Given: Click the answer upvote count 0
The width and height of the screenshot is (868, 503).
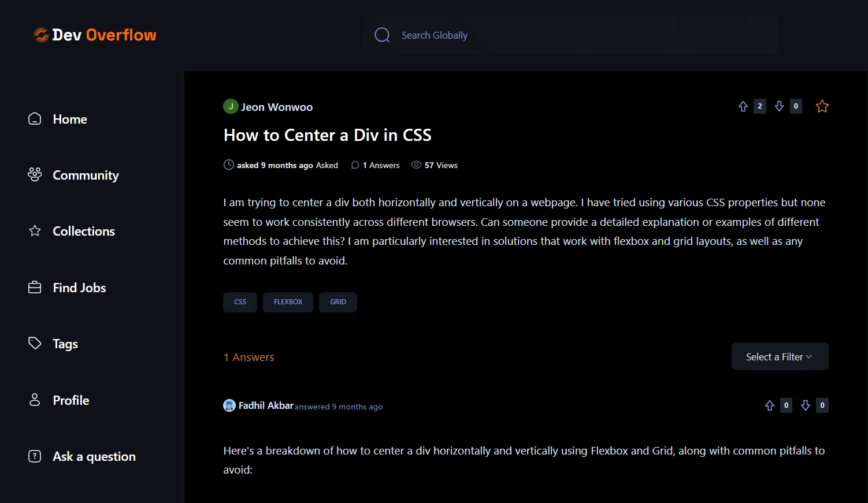Looking at the screenshot, I should 786,405.
